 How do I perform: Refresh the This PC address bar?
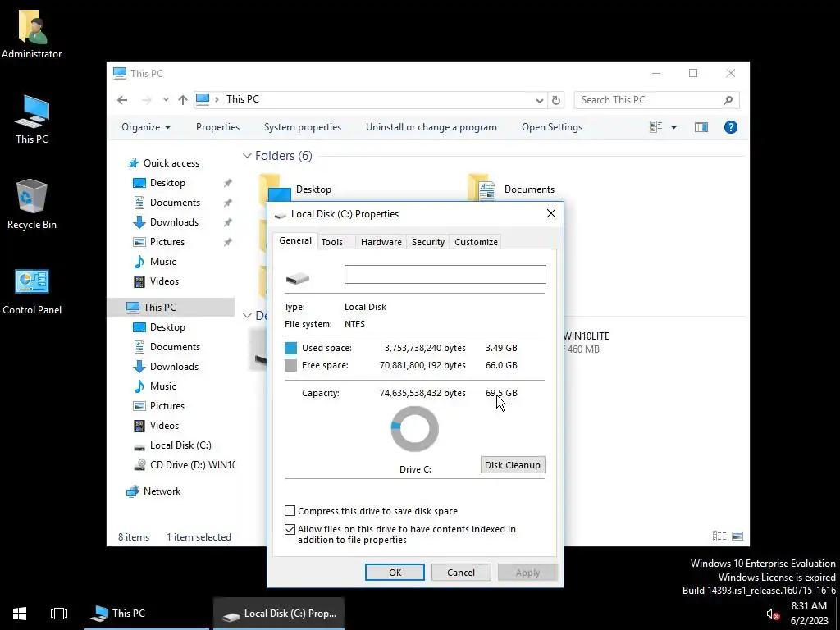click(556, 100)
